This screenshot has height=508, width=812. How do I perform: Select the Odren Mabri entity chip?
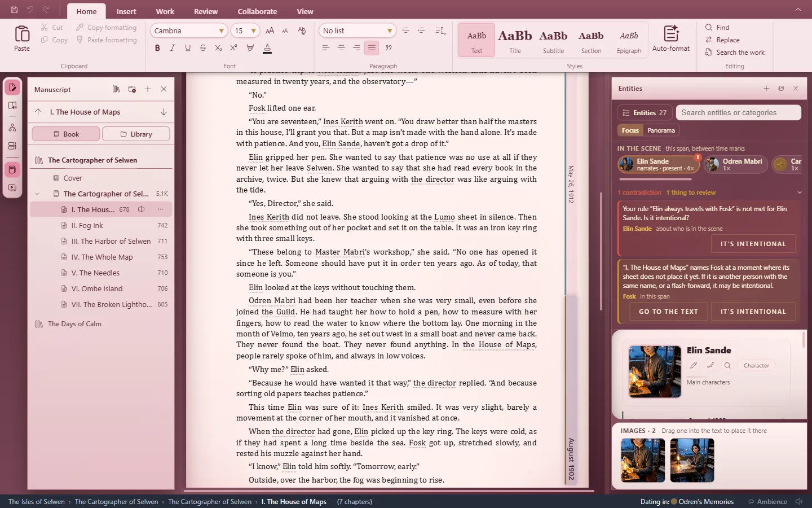pos(735,164)
